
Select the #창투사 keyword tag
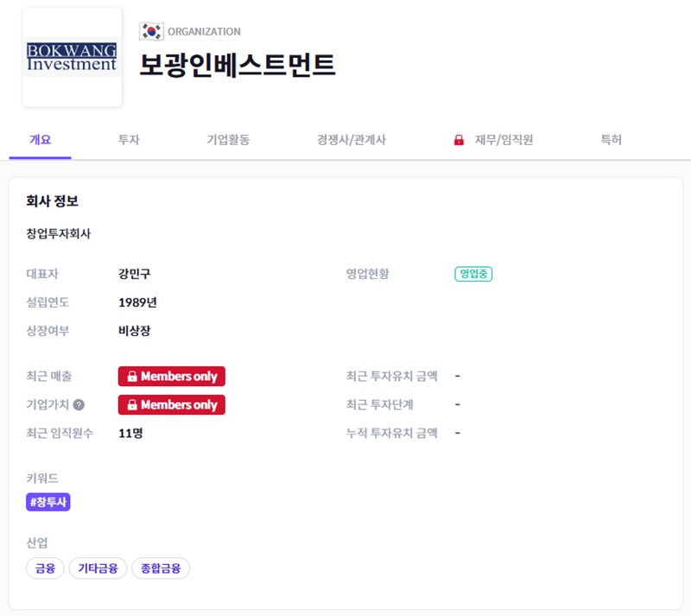coord(47,502)
